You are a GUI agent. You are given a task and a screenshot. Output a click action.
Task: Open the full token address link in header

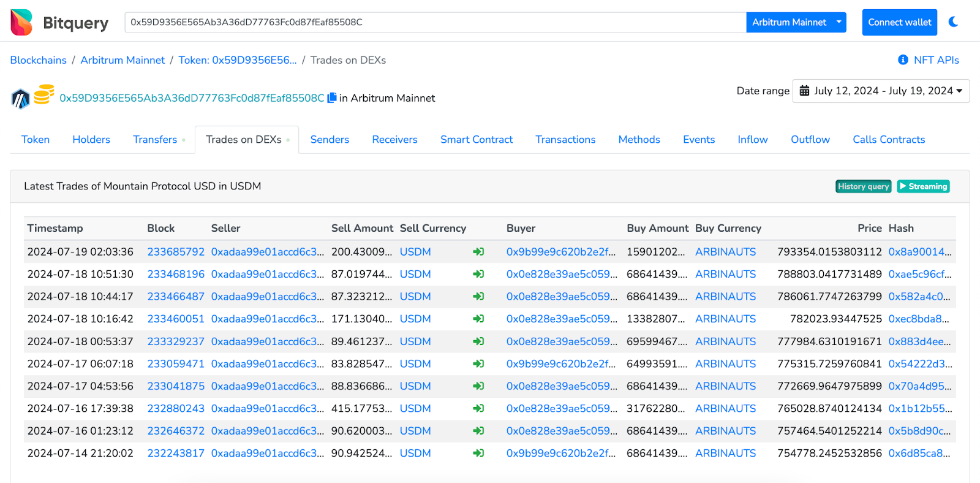[192, 98]
